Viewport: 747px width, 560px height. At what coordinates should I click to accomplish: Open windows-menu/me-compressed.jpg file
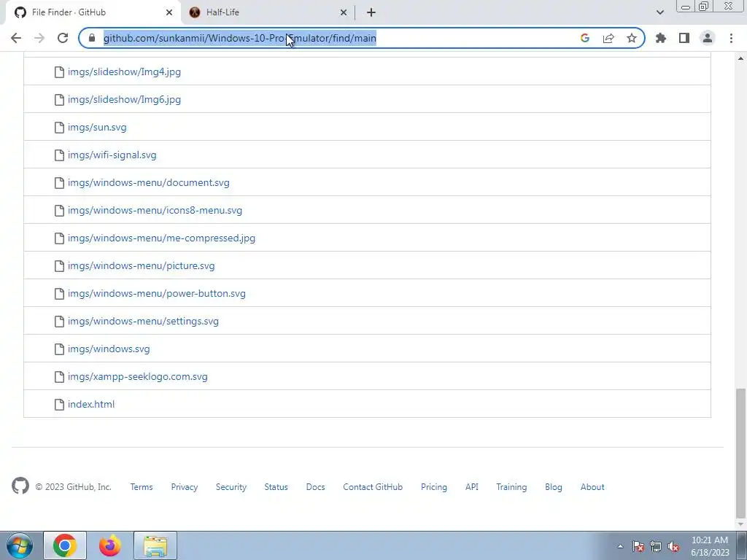pyautogui.click(x=161, y=238)
